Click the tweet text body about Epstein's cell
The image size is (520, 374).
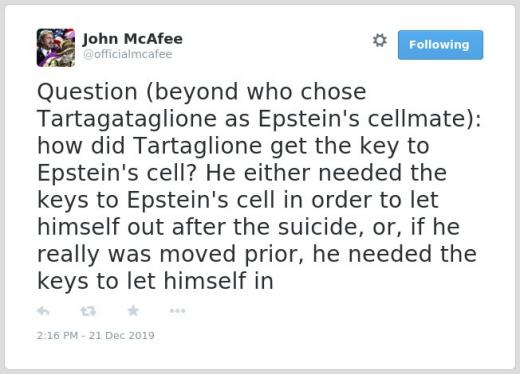pos(258,186)
